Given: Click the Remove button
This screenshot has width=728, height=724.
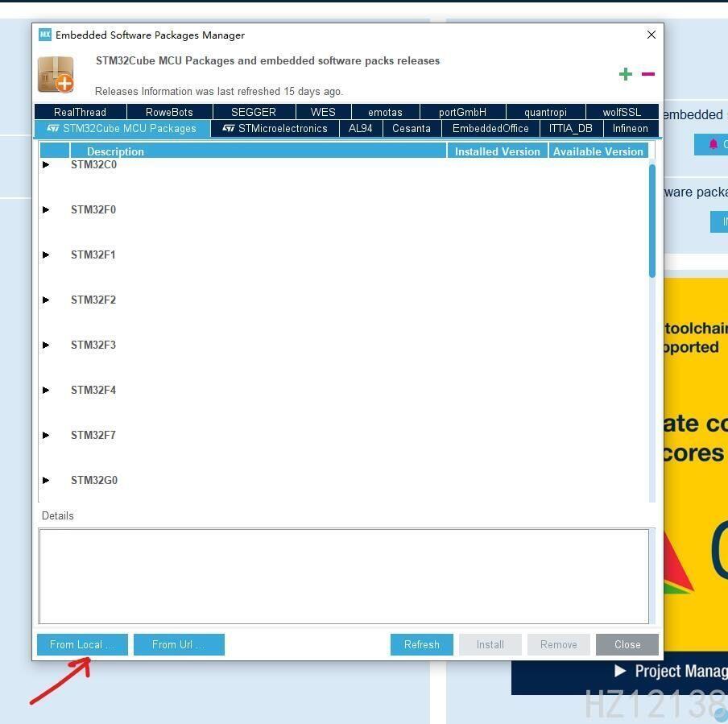Looking at the screenshot, I should [x=559, y=644].
